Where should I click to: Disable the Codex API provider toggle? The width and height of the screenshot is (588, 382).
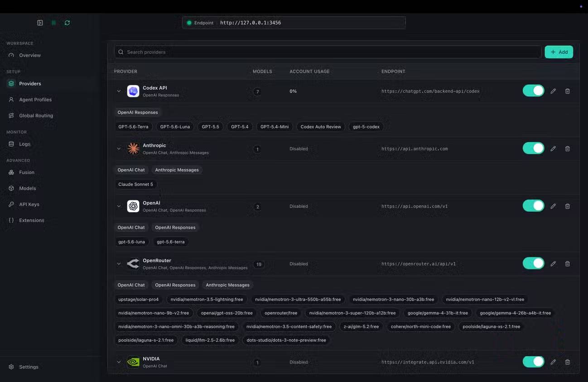[533, 91]
